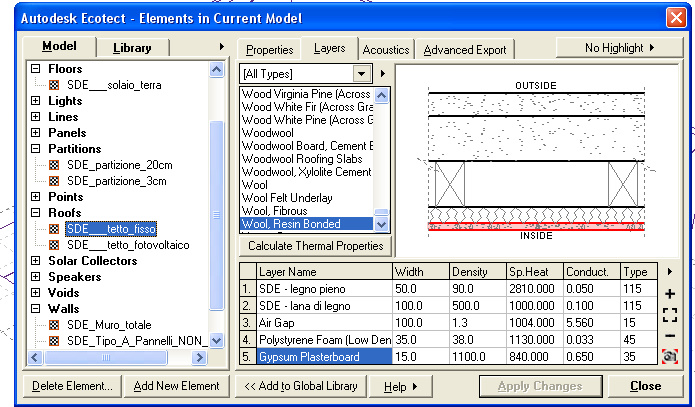Select Wool Felt Underlay in materials list
695x407 pixels.
(287, 198)
